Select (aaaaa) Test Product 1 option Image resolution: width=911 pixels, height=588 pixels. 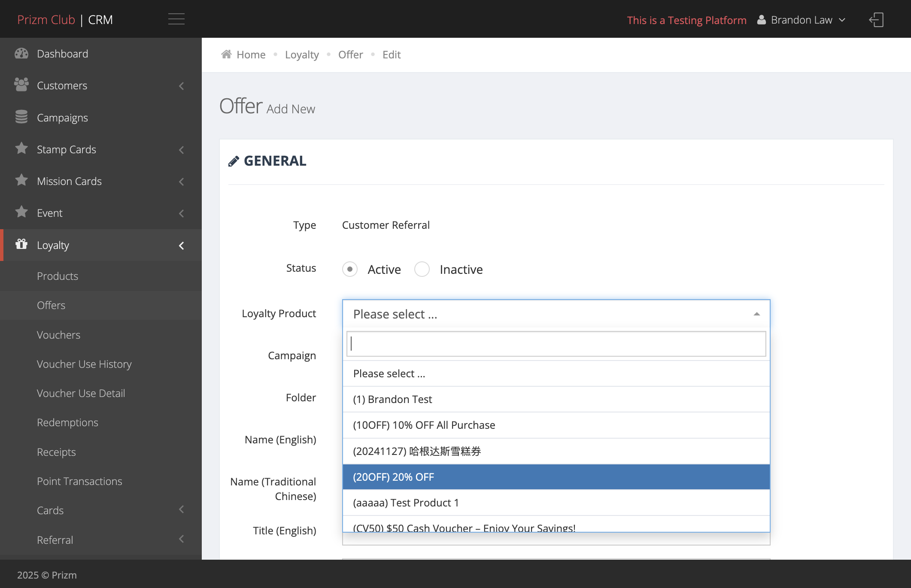click(x=556, y=503)
